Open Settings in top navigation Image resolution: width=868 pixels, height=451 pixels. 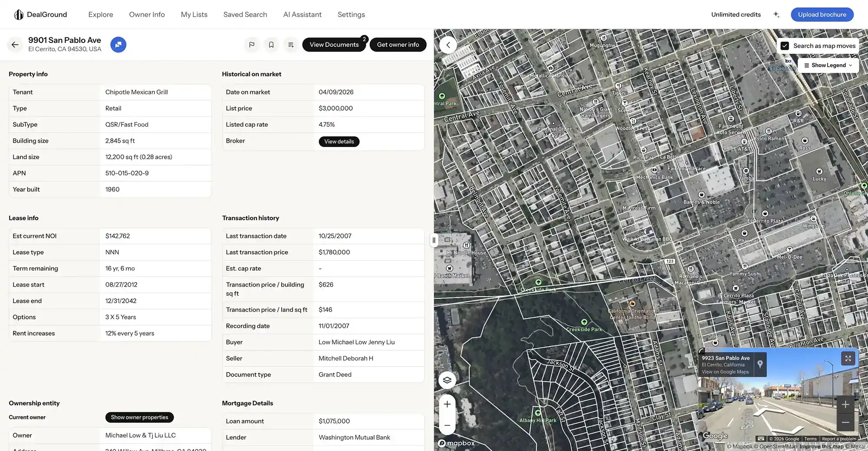click(351, 14)
